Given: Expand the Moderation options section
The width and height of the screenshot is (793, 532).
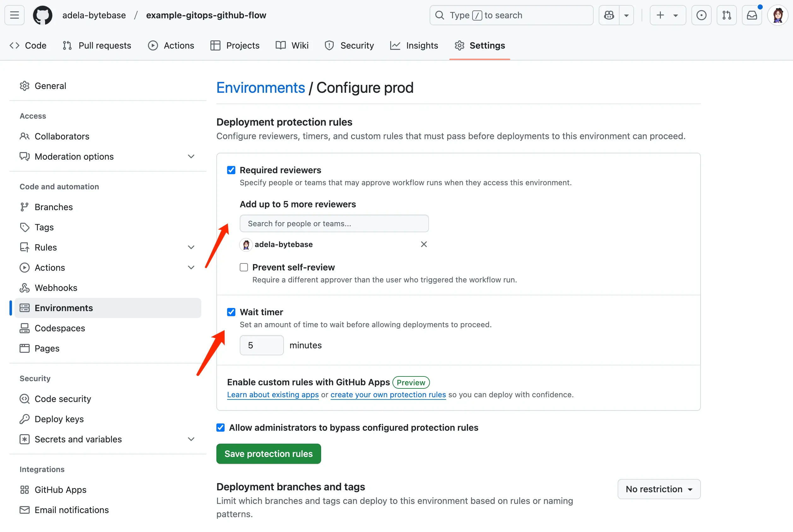Looking at the screenshot, I should [x=191, y=157].
